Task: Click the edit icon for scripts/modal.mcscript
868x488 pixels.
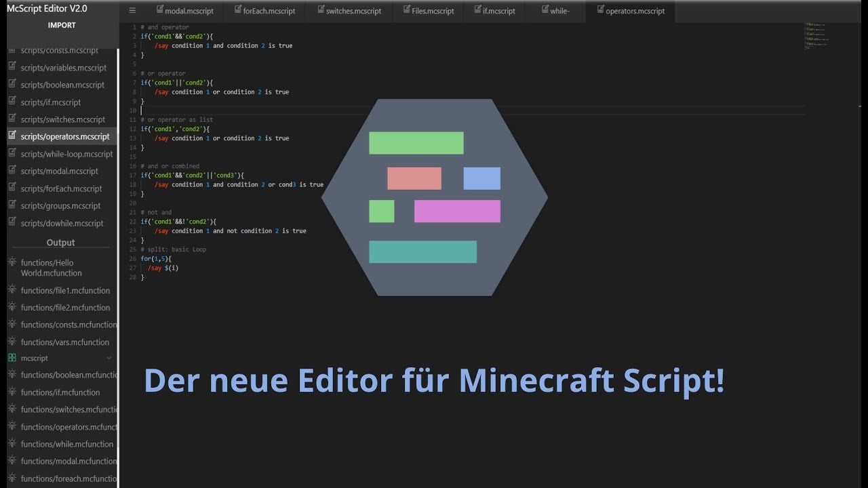Action: point(12,170)
